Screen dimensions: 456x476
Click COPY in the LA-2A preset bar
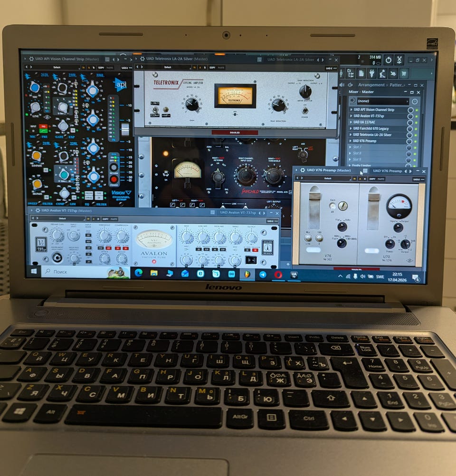(212, 67)
